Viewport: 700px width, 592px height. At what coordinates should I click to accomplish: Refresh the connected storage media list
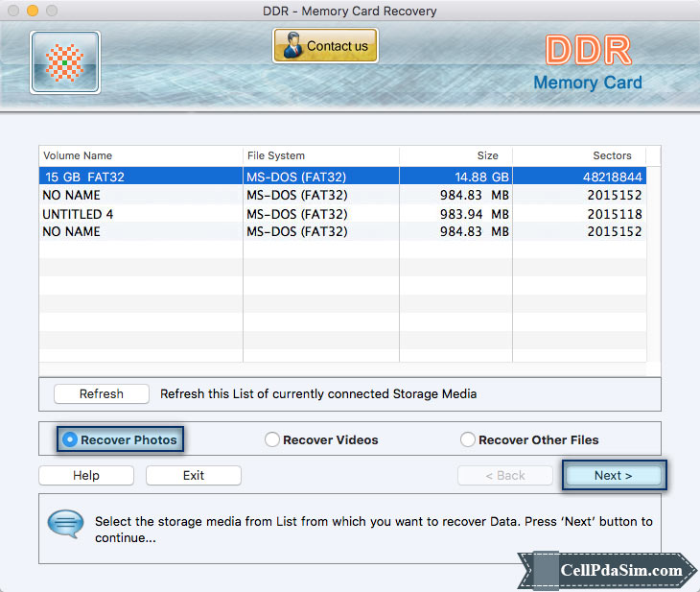point(102,393)
